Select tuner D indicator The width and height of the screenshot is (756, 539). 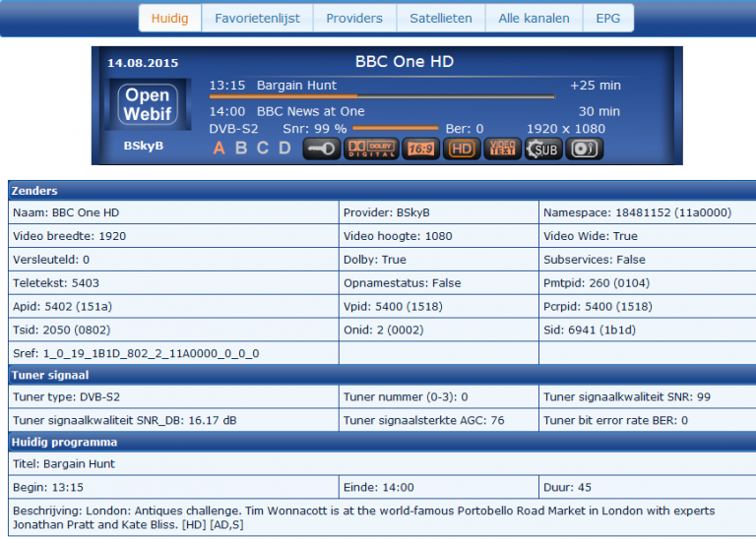click(284, 149)
